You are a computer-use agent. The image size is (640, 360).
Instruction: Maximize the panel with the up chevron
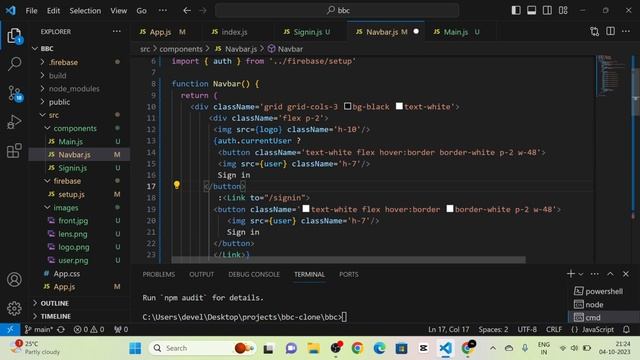[610, 274]
